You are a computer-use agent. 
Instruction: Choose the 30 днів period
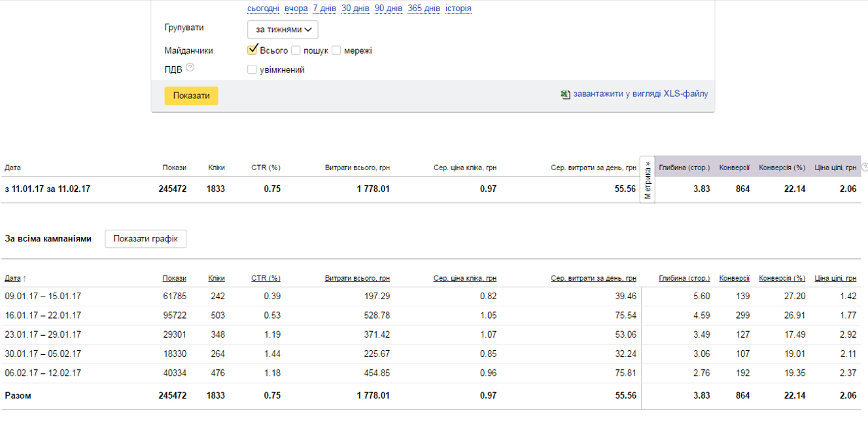tap(355, 9)
